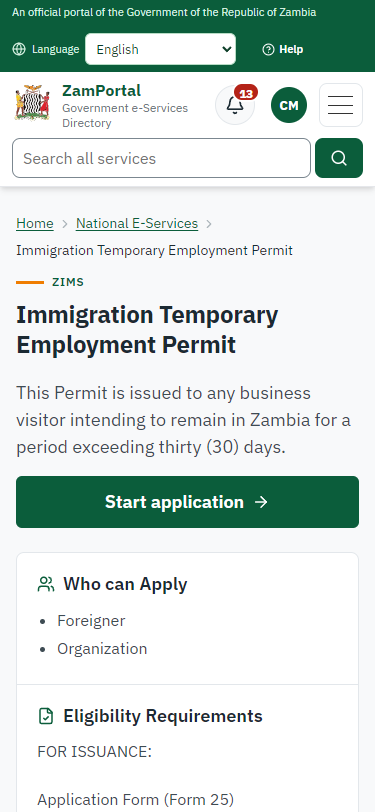Click the Zambia coat of arms logo

pyautogui.click(x=33, y=103)
